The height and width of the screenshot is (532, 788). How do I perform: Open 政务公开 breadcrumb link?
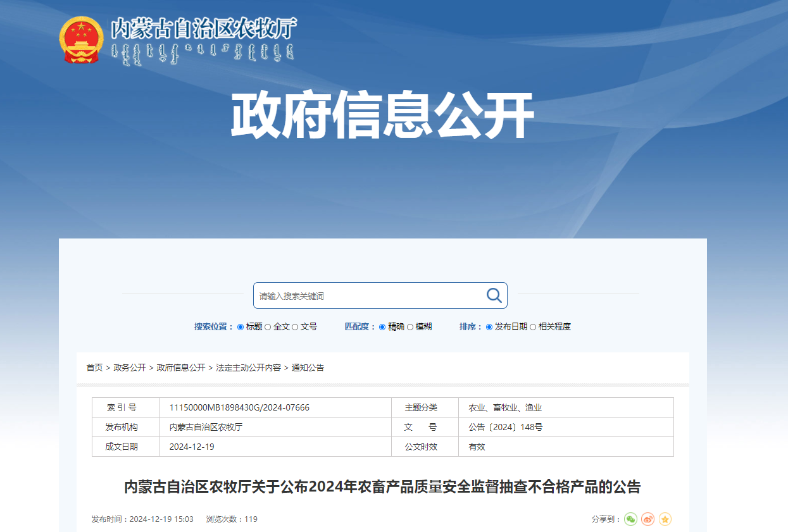tap(130, 368)
